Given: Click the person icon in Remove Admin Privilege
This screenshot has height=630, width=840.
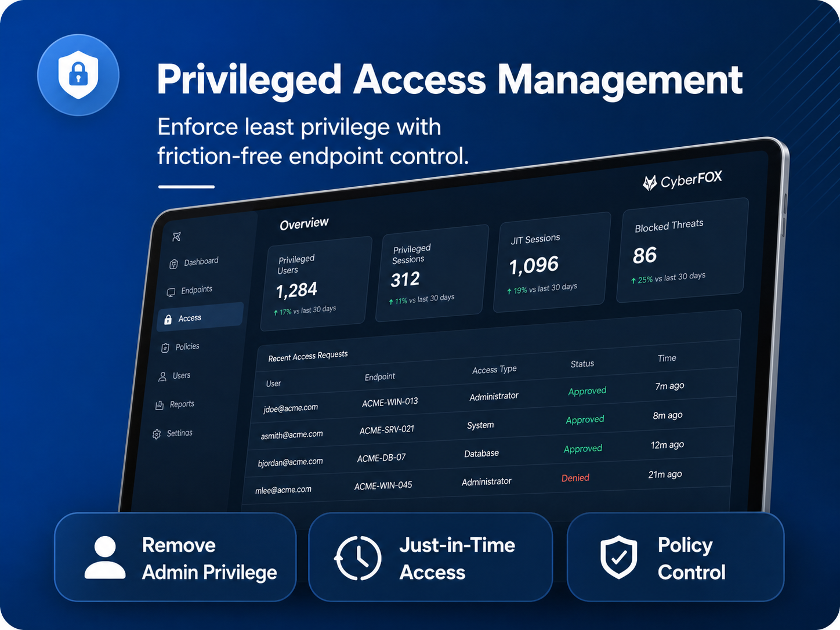Looking at the screenshot, I should click(x=105, y=557).
